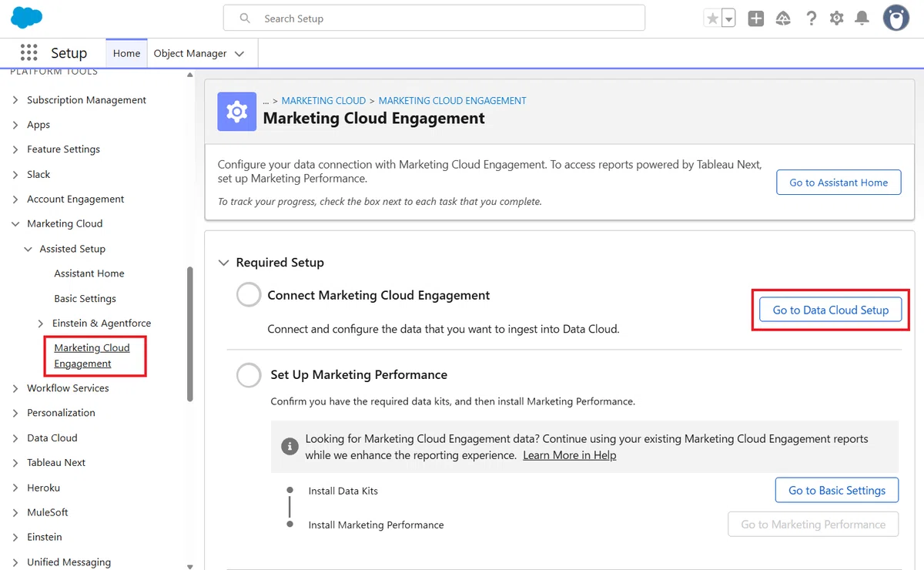
Task: Collapse the Required Setup section
Action: [x=224, y=263]
